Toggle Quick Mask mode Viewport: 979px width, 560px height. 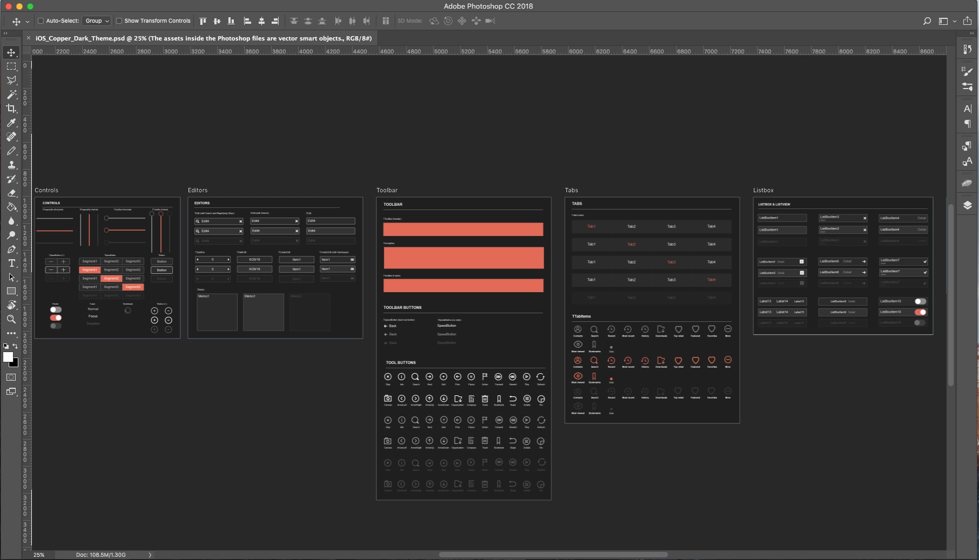pos(11,377)
